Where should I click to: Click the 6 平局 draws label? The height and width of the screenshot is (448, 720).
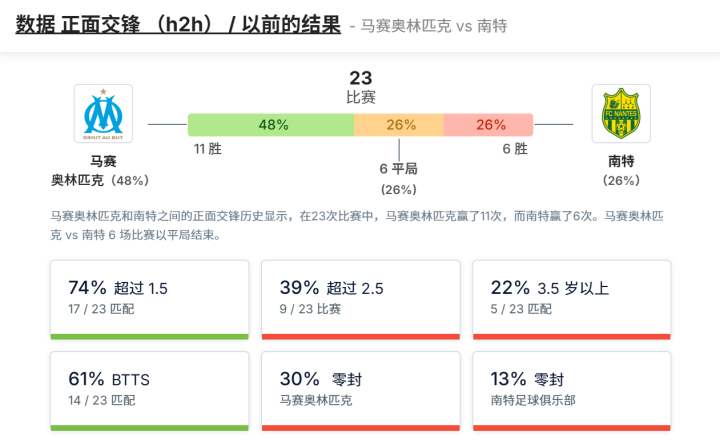[399, 169]
